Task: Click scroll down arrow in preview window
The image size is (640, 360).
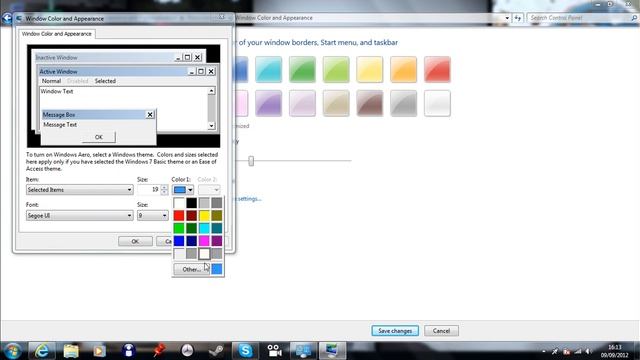Action: coord(211,126)
